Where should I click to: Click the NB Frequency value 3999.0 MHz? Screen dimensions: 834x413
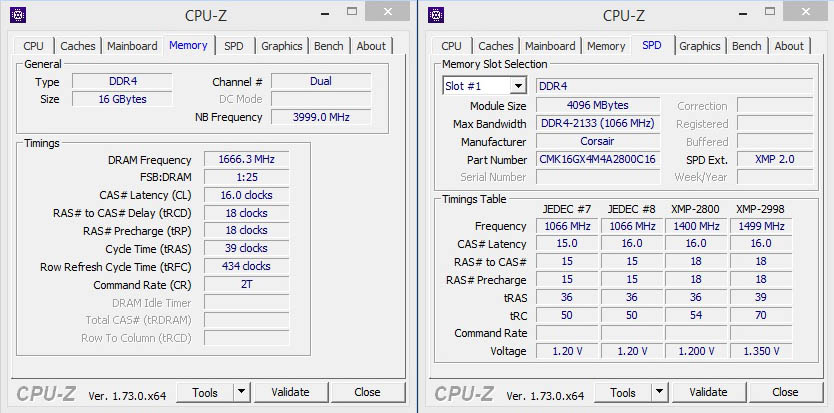pyautogui.click(x=321, y=117)
